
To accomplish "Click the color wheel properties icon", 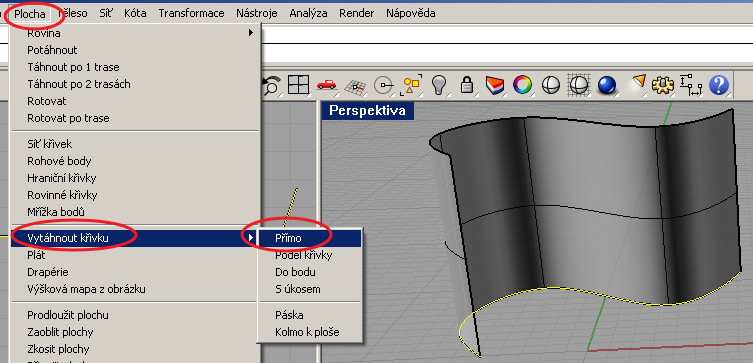I will click(522, 85).
